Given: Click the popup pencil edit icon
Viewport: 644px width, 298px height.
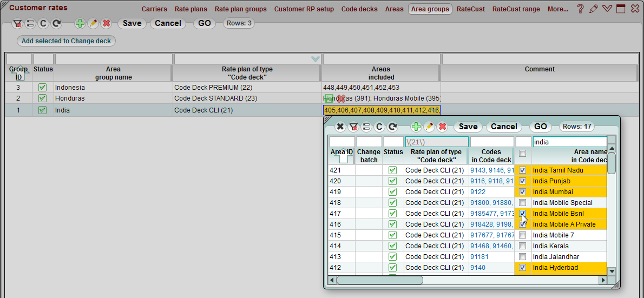Looking at the screenshot, I should [x=429, y=127].
